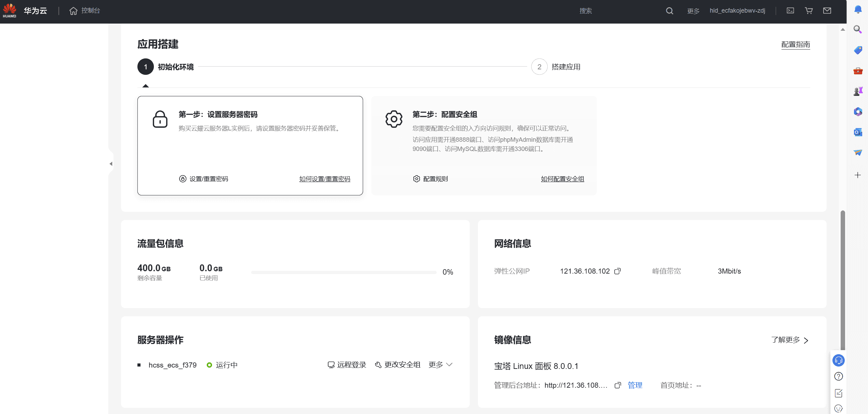Click the search magnifier icon in header

click(x=669, y=11)
